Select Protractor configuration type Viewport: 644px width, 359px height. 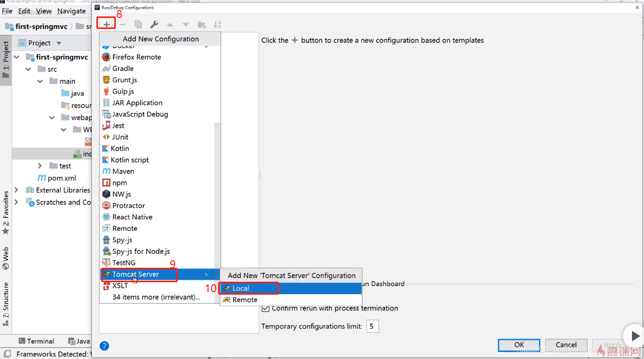(157, 206)
